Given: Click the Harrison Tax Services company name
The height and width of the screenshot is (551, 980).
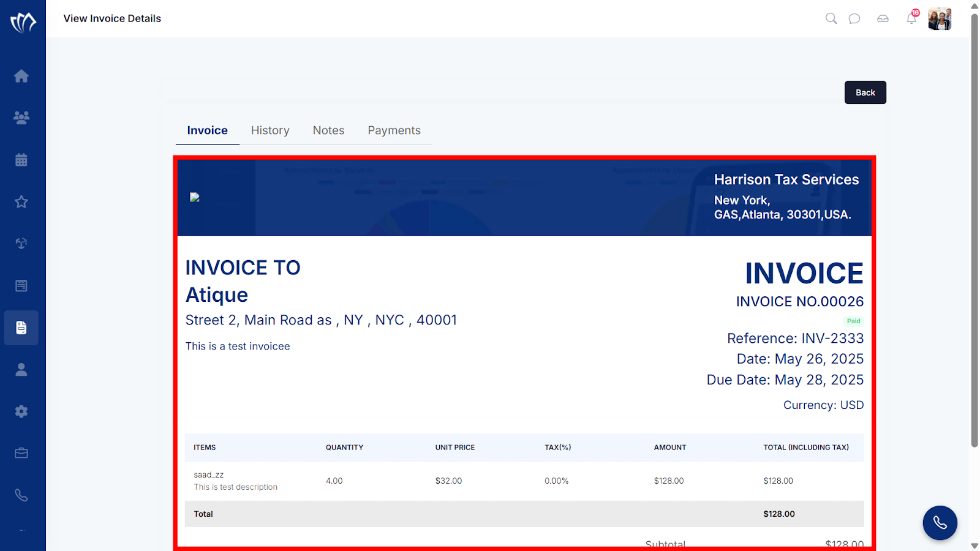Looking at the screenshot, I should [x=786, y=179].
